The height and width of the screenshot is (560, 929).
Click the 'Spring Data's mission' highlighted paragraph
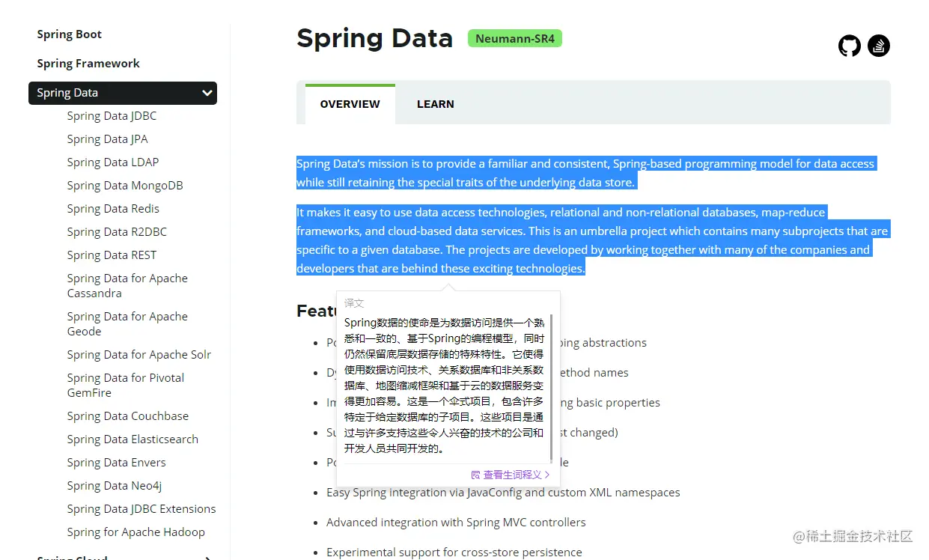[586, 173]
